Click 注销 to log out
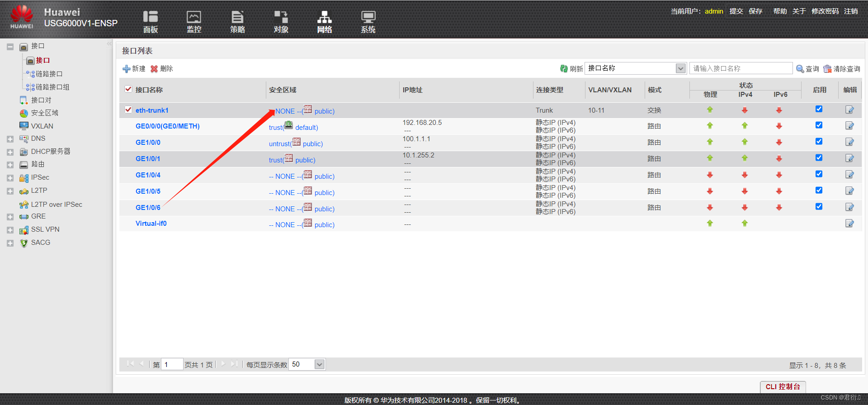Screen dimensions: 868x405 coord(851,11)
